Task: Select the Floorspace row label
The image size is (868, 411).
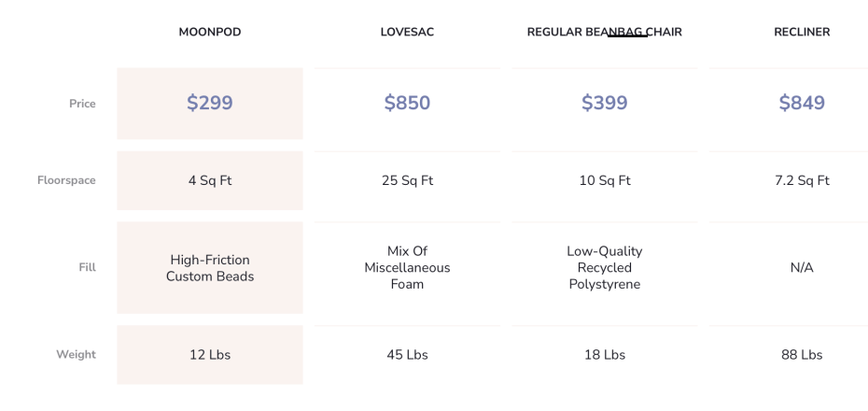Action: 66,180
